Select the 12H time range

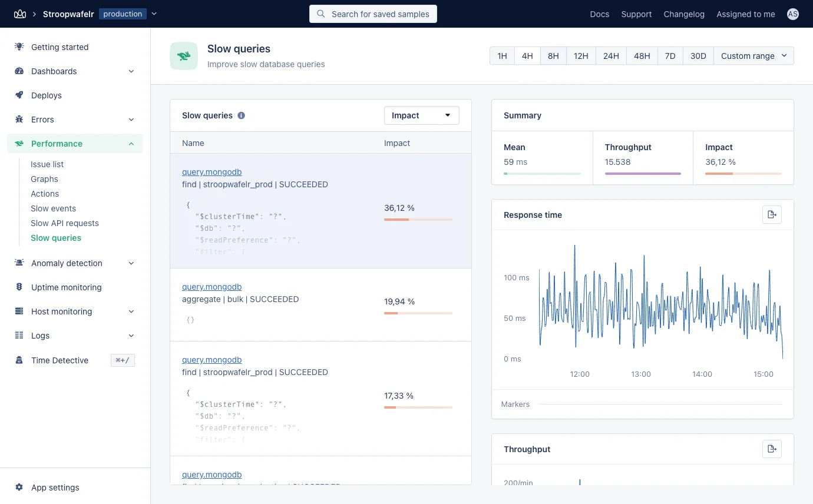581,56
